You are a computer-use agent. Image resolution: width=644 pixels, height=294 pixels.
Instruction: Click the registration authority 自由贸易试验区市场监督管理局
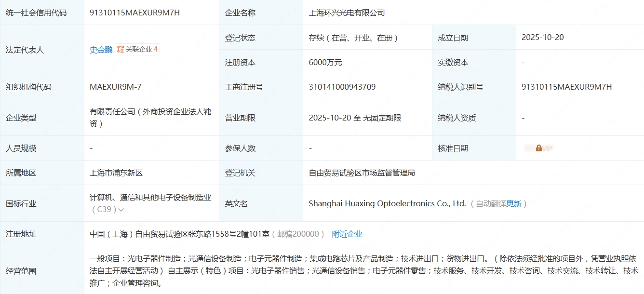coord(362,173)
